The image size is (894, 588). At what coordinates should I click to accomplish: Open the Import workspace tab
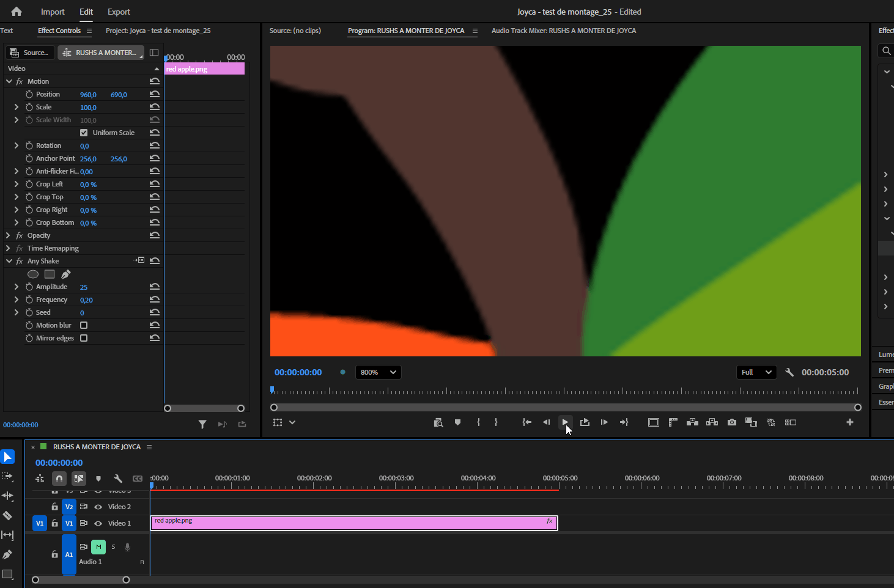click(x=53, y=12)
